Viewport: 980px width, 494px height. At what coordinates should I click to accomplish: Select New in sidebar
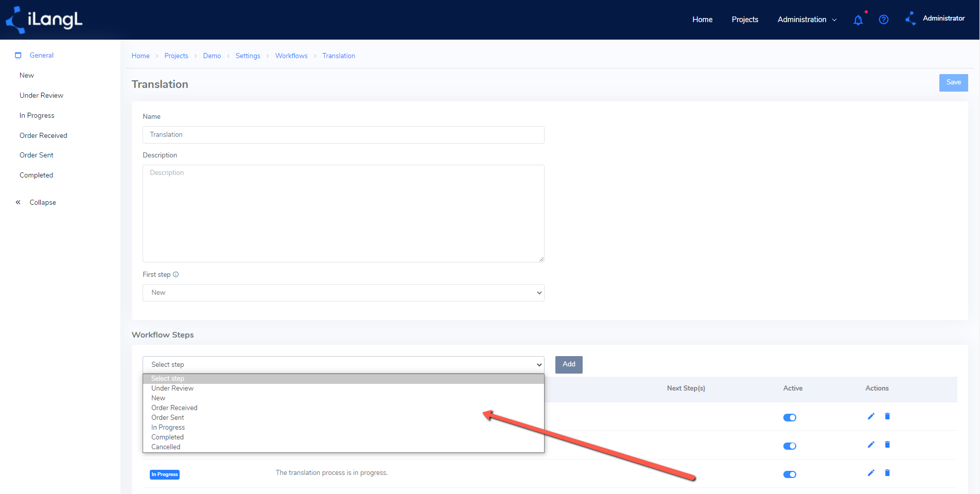[27, 76]
